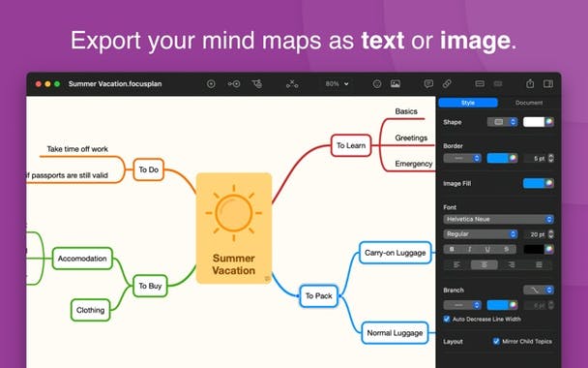This screenshot has width=588, height=368.
Task: Open the Regular font weight dropdown
Action: point(481,234)
